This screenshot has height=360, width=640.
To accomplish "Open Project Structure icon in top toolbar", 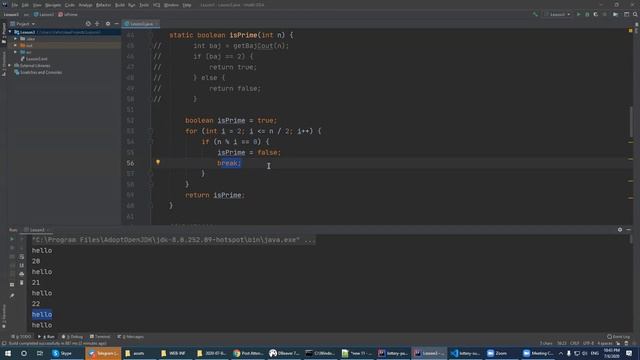I will pyautogui.click(x=627, y=14).
